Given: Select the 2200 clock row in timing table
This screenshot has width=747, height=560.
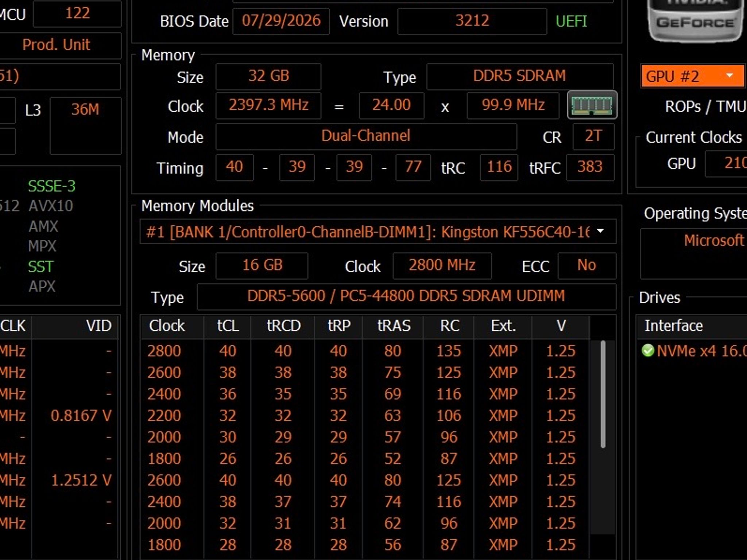Looking at the screenshot, I should [x=365, y=415].
